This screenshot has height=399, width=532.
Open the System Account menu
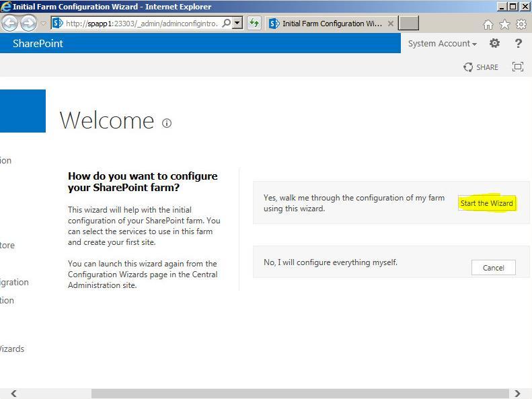pos(442,44)
